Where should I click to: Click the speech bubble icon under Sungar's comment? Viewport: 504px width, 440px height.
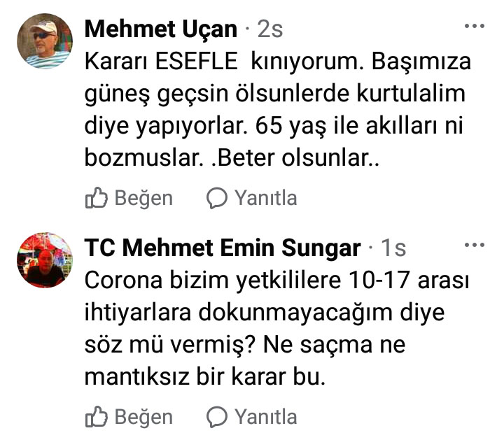point(217,417)
